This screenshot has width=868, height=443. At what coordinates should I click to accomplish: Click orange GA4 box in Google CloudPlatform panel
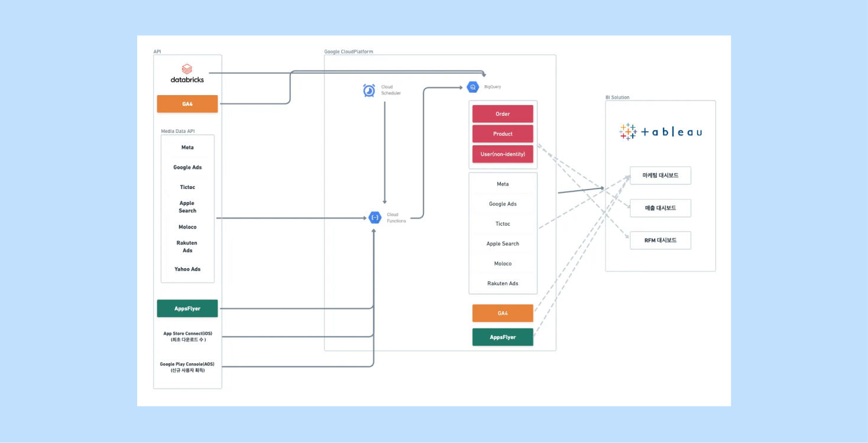(x=503, y=313)
